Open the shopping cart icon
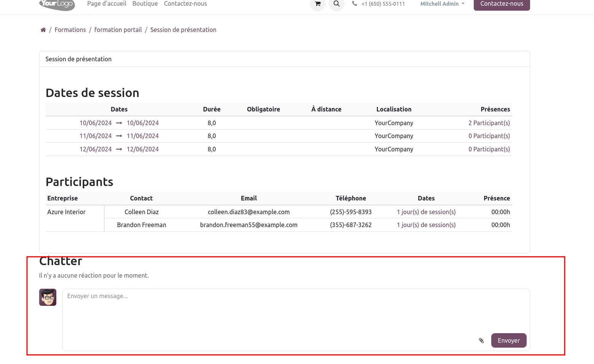The width and height of the screenshot is (594, 364). tap(318, 4)
